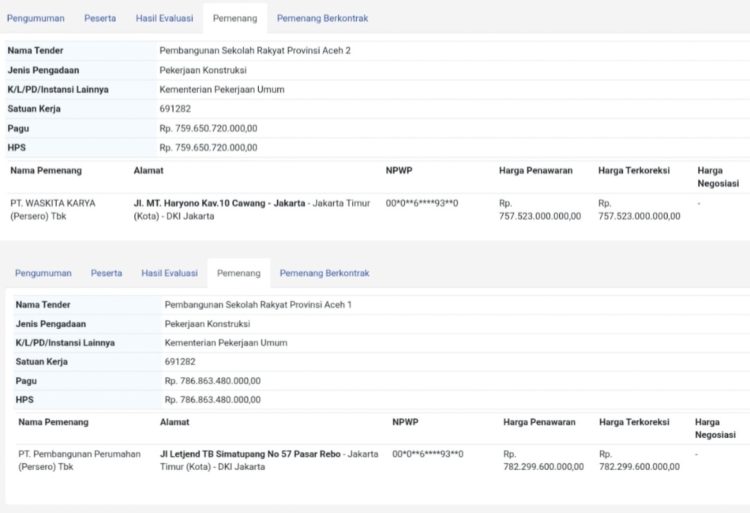Switch to the Peserta tab for the Aceh 2 tender
750x513 pixels.
click(x=100, y=18)
